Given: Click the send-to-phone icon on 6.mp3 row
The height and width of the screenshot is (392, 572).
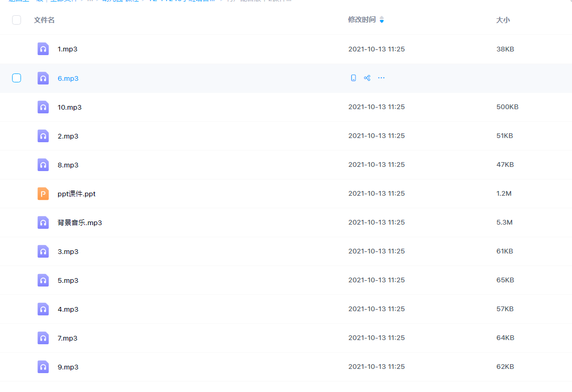Looking at the screenshot, I should [x=353, y=78].
